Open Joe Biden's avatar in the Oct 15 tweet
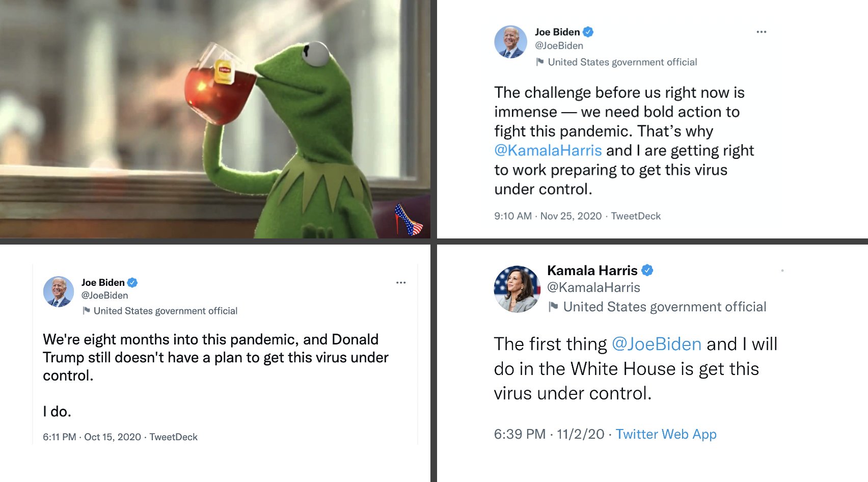The height and width of the screenshot is (482, 868). [59, 292]
